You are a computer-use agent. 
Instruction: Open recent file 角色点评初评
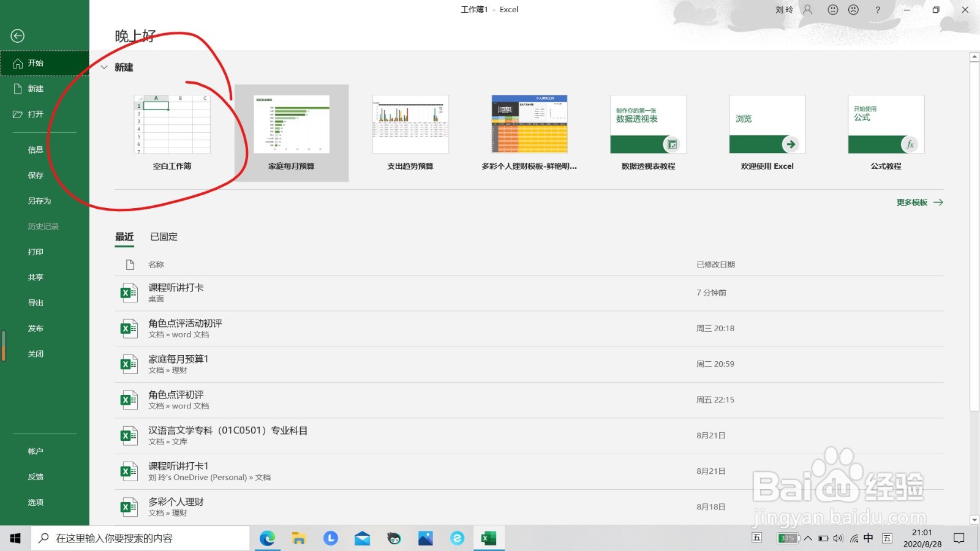pos(529,400)
